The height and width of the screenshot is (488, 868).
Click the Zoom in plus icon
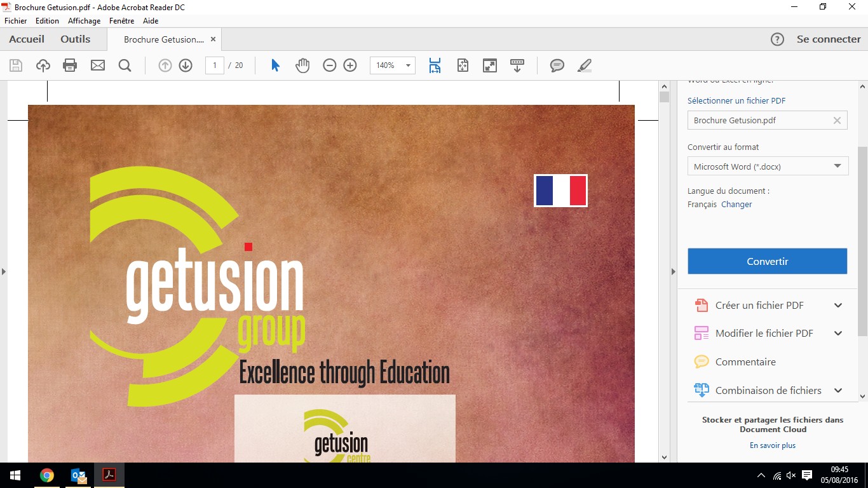350,65
